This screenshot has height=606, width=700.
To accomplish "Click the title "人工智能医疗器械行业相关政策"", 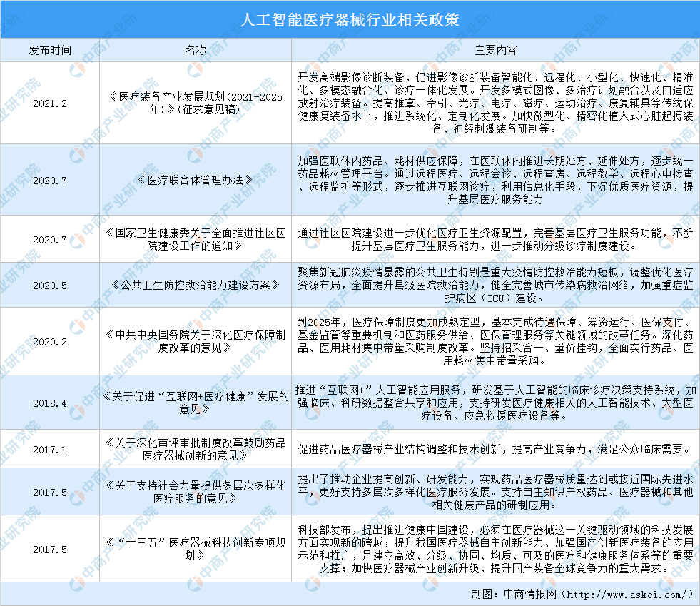I will click(350, 20).
